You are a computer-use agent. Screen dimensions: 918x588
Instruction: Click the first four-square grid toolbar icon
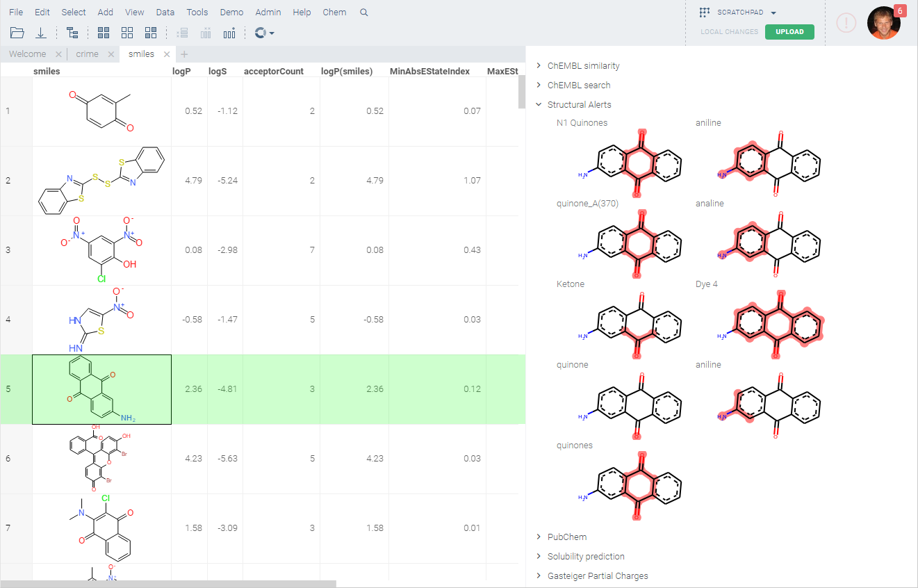(104, 33)
